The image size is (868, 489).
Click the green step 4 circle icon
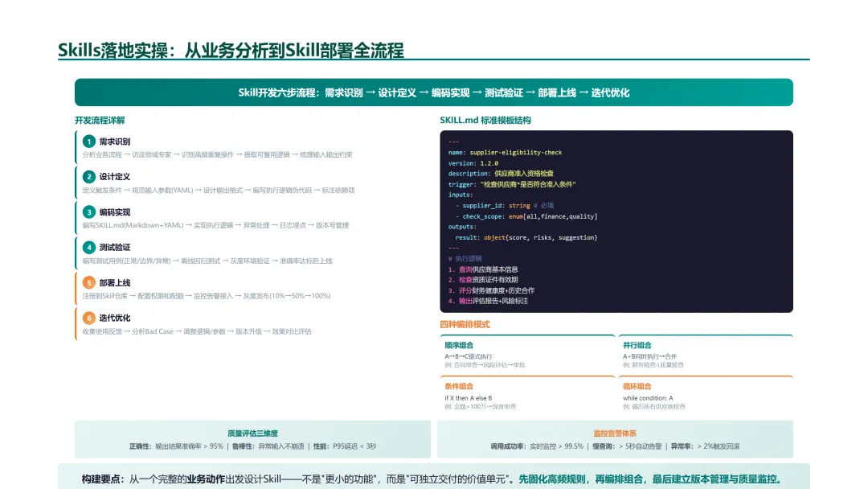click(x=88, y=248)
